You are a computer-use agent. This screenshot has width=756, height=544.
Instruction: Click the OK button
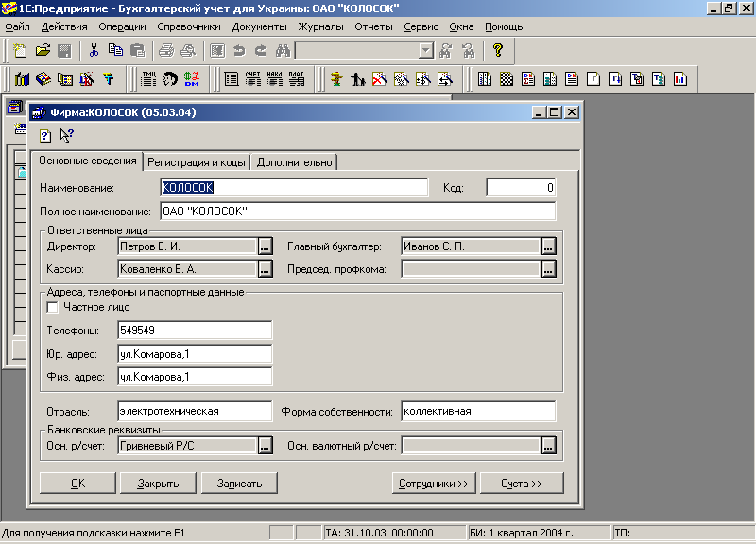pyautogui.click(x=77, y=484)
